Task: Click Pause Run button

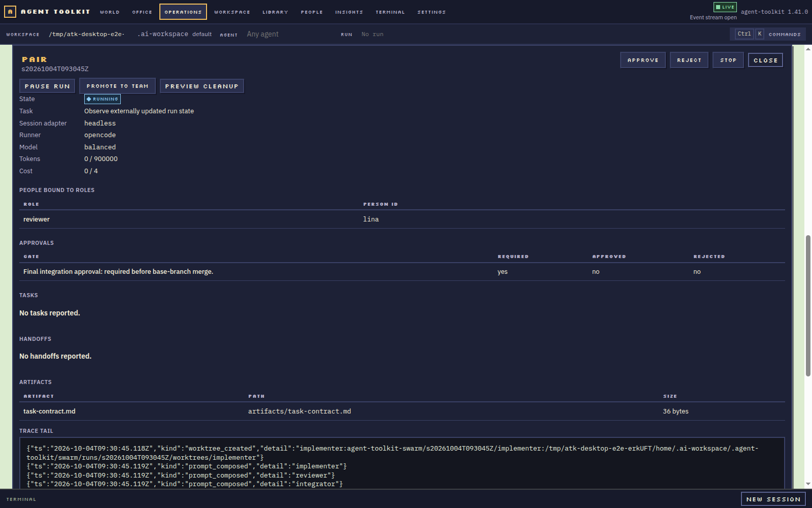Action: 47,86
